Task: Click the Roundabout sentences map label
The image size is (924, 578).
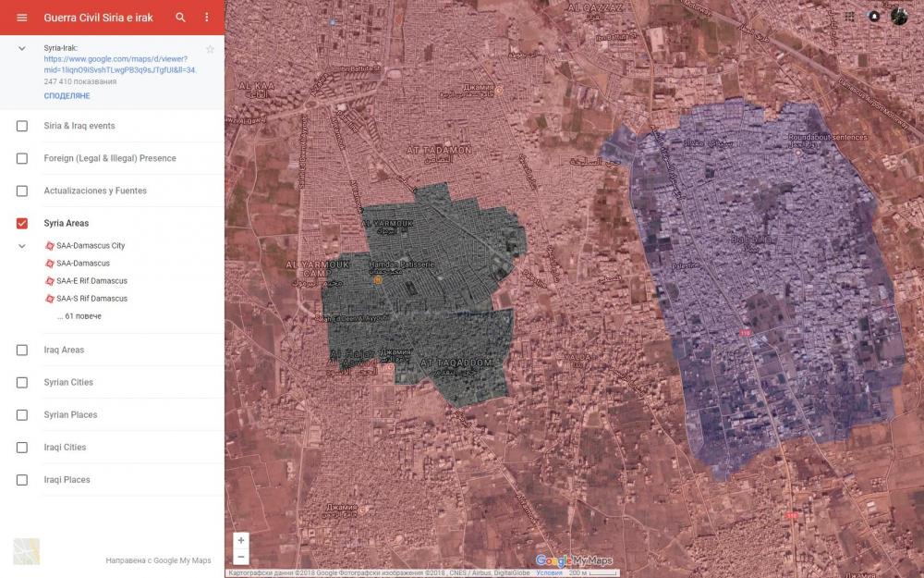Action: click(828, 137)
